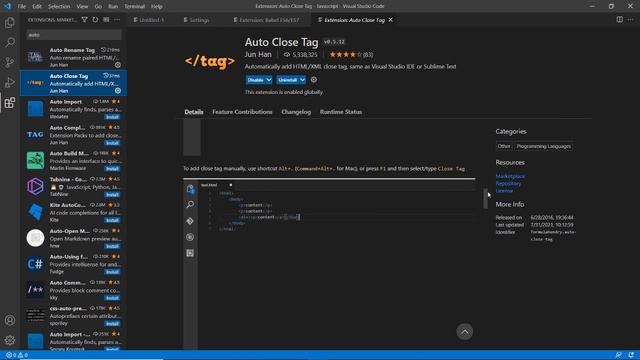
Task: Open the Terminal menu
Action: tap(134, 7)
